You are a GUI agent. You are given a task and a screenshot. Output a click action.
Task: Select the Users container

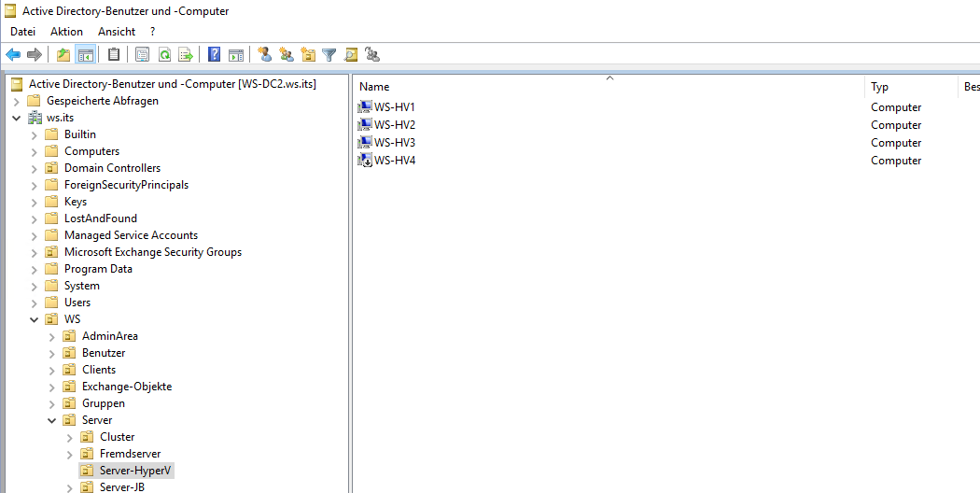77,303
